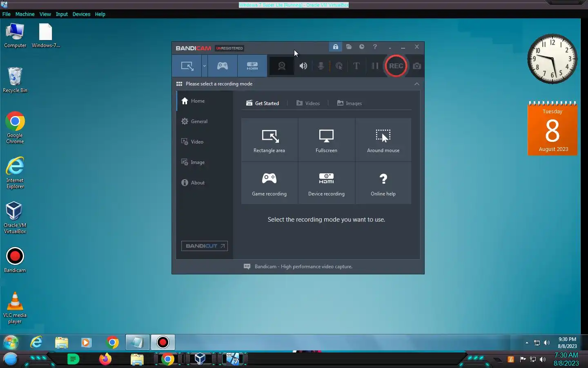Open Internet Explorer from guest taskbar
This screenshot has width=588, height=368.
36,342
